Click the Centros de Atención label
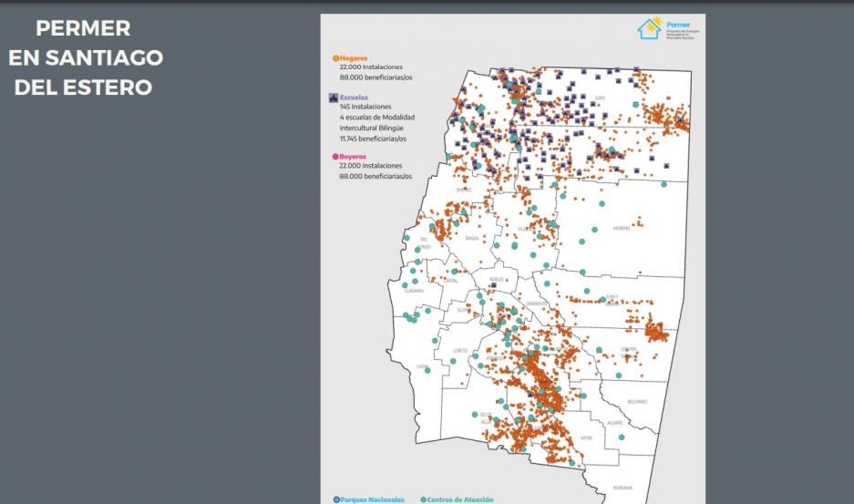This screenshot has height=504, width=854. (x=461, y=499)
